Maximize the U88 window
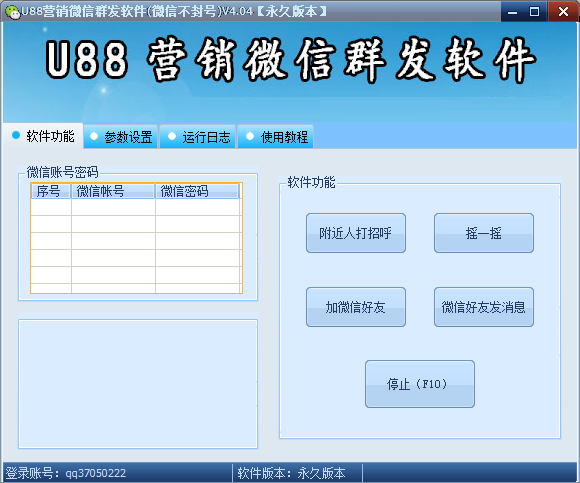 click(535, 11)
